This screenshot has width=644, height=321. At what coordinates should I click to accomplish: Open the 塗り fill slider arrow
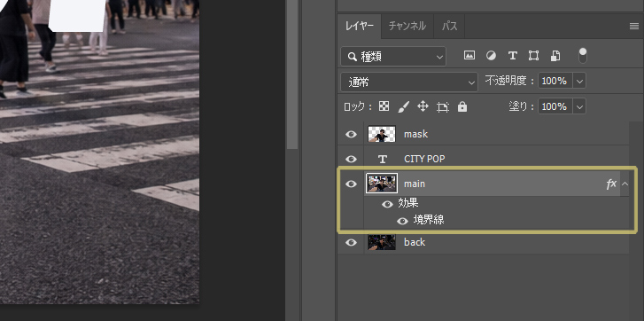(x=579, y=107)
